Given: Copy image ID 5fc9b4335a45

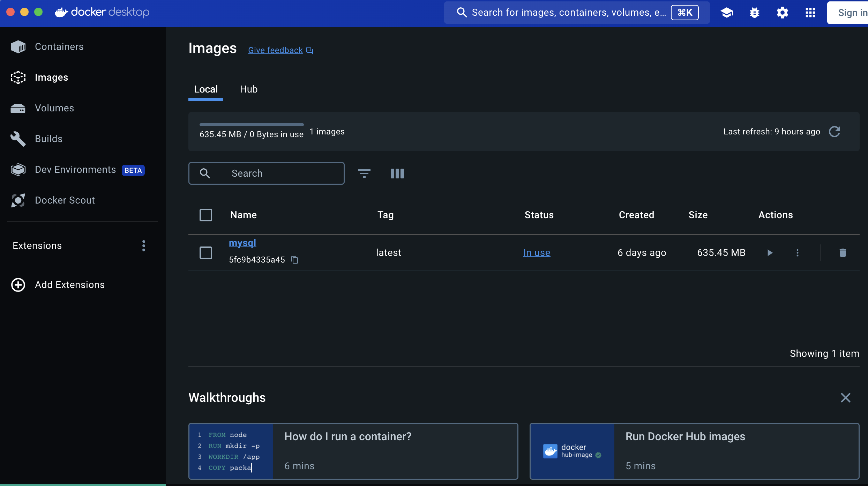Looking at the screenshot, I should 295,260.
